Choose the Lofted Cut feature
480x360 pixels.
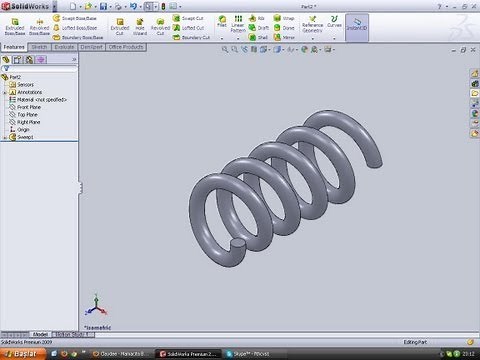pyautogui.click(x=188, y=28)
